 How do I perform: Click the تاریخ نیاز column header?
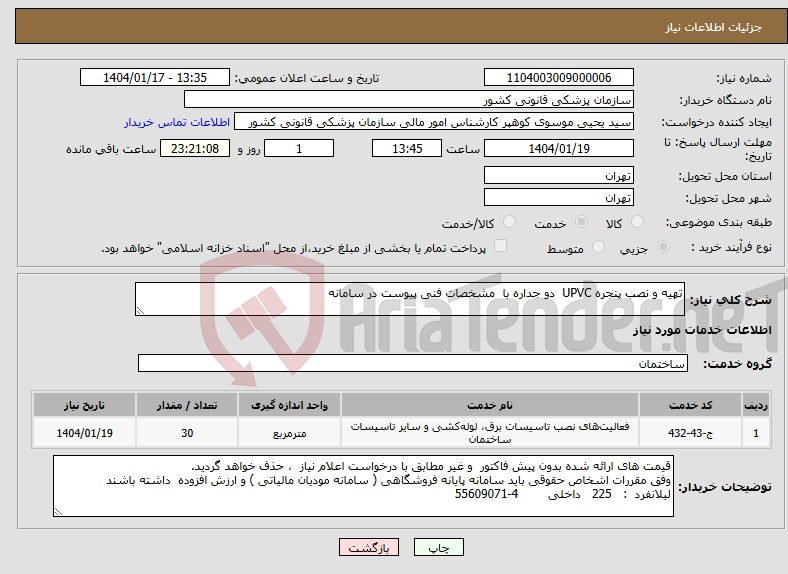tap(84, 405)
